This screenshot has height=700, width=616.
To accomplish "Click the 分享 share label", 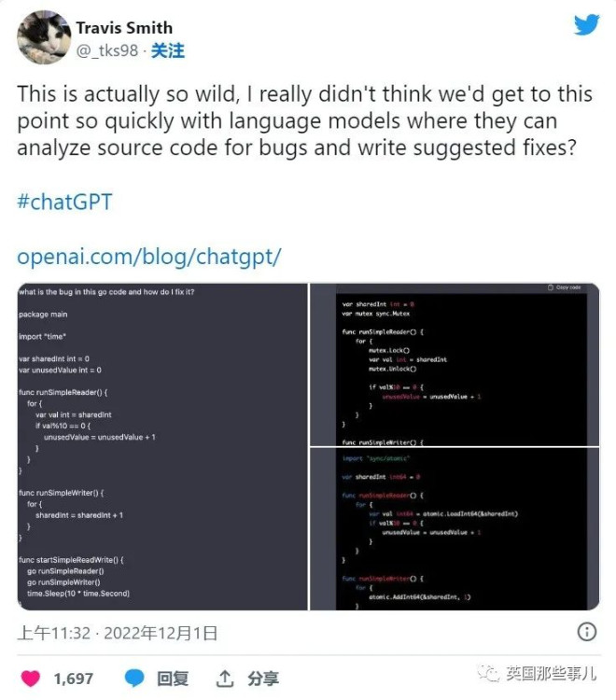I will 263,679.
